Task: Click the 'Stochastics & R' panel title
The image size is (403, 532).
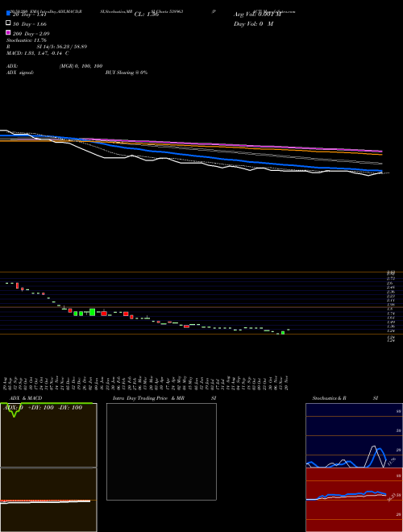Action: click(330, 398)
